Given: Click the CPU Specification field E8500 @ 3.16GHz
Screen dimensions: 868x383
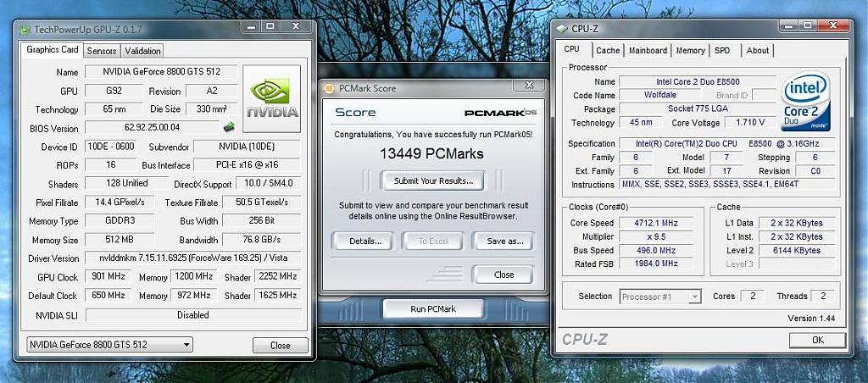Looking at the screenshot, I should (x=726, y=144).
